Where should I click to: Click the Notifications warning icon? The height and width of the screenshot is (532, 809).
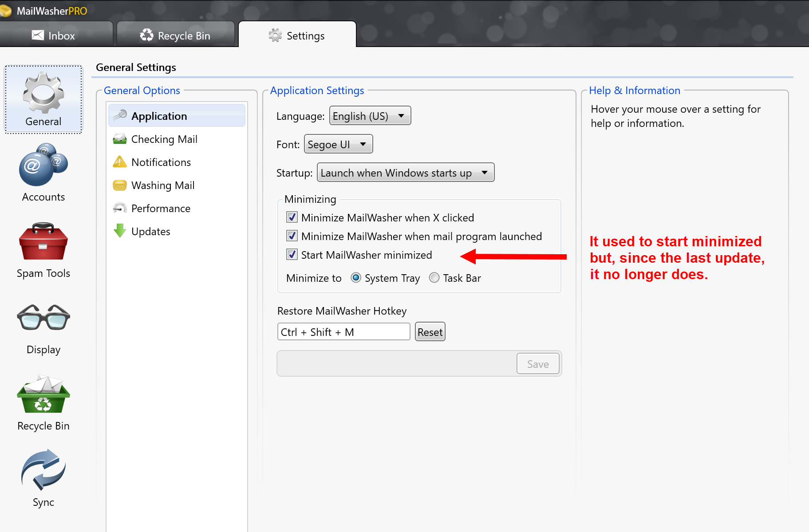[120, 162]
